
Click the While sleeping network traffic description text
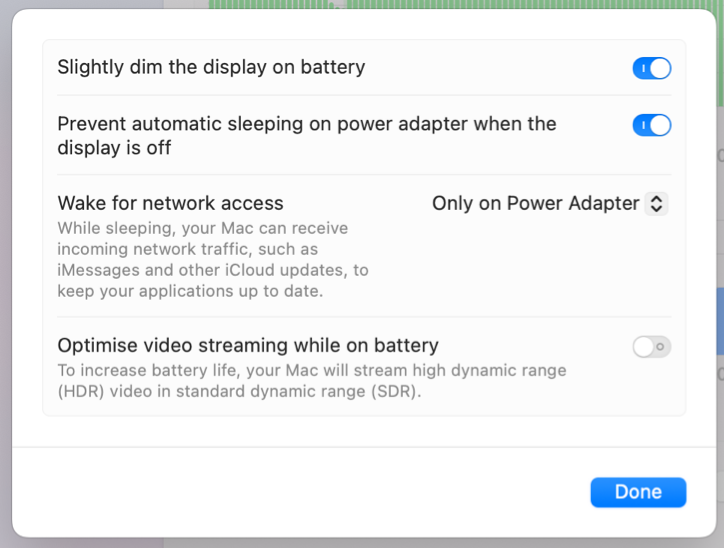pos(213,259)
